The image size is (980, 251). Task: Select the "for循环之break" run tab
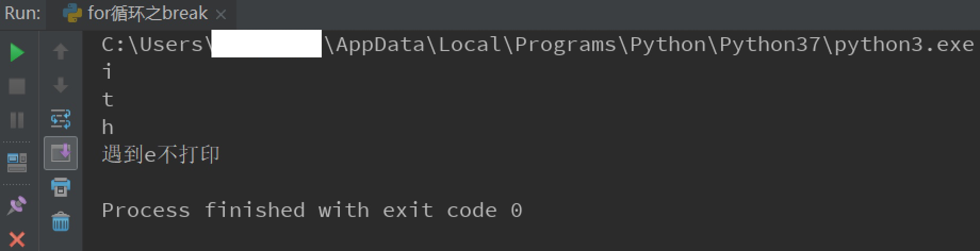148,13
